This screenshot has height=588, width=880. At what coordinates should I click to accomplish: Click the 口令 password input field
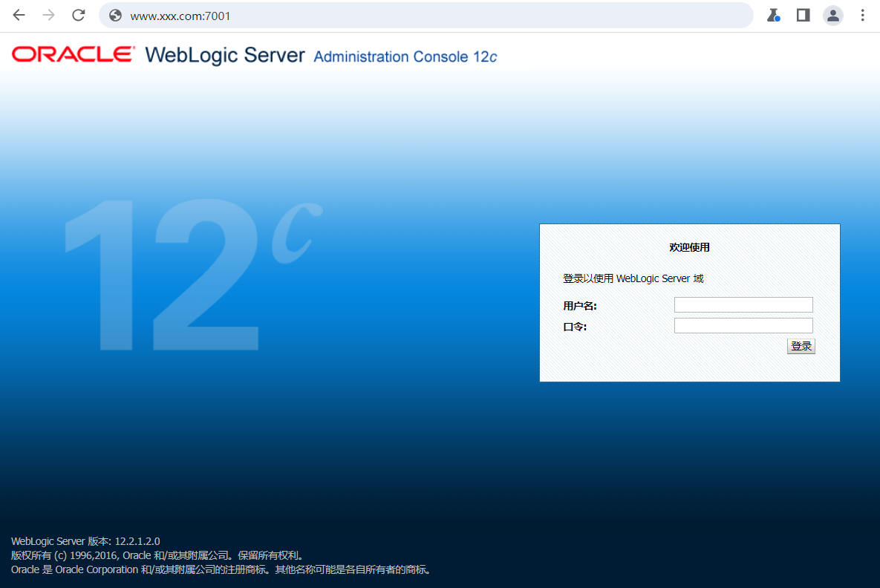click(x=743, y=324)
